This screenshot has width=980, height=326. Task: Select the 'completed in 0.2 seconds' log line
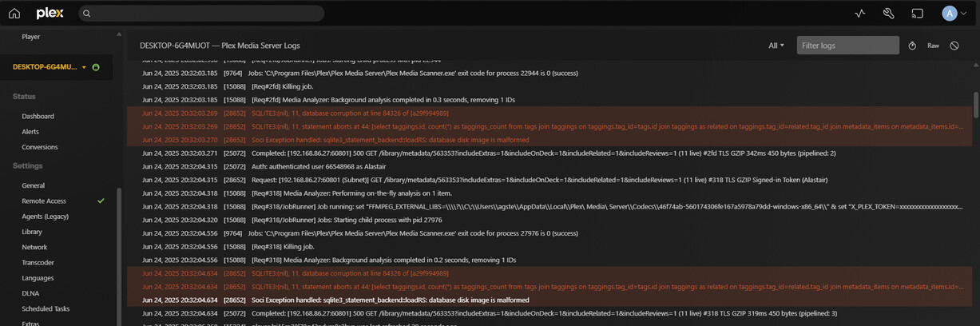tap(550, 260)
